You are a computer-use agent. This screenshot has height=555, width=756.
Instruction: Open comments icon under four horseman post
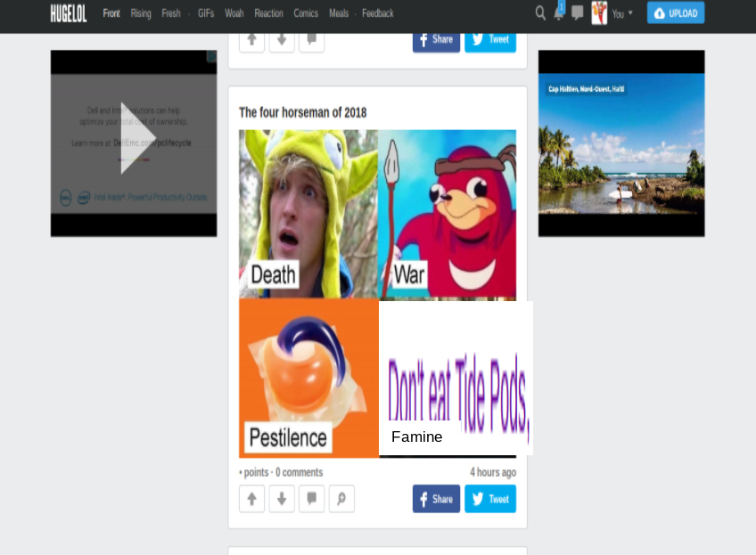(x=311, y=499)
